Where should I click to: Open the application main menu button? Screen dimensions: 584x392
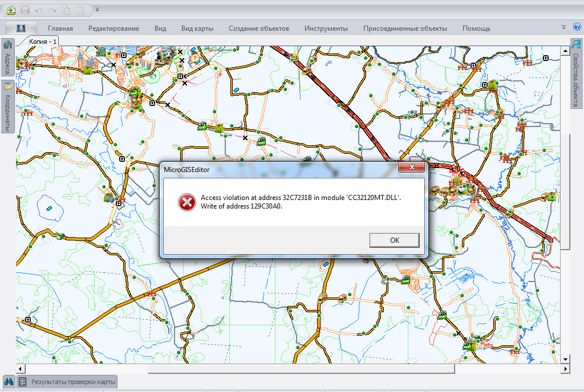pos(21,28)
